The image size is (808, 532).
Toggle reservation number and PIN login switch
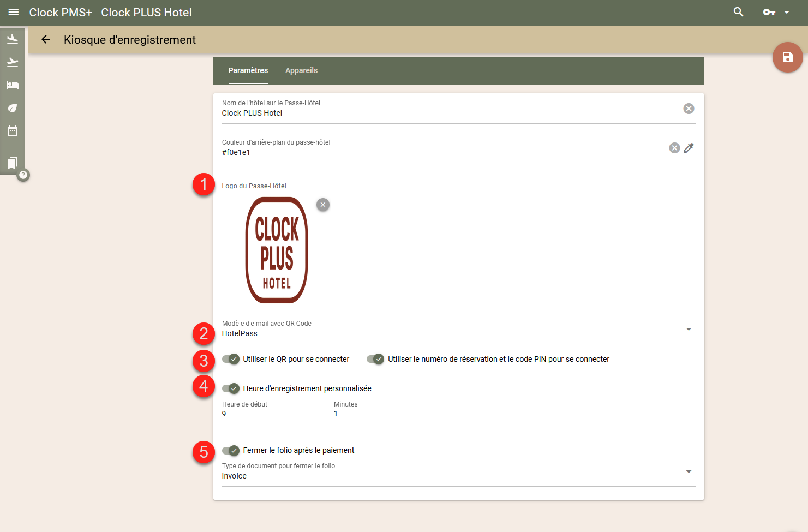click(x=375, y=359)
